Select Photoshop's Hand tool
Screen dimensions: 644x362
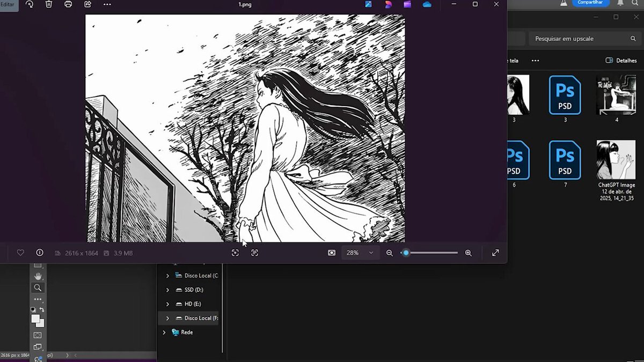point(38,276)
